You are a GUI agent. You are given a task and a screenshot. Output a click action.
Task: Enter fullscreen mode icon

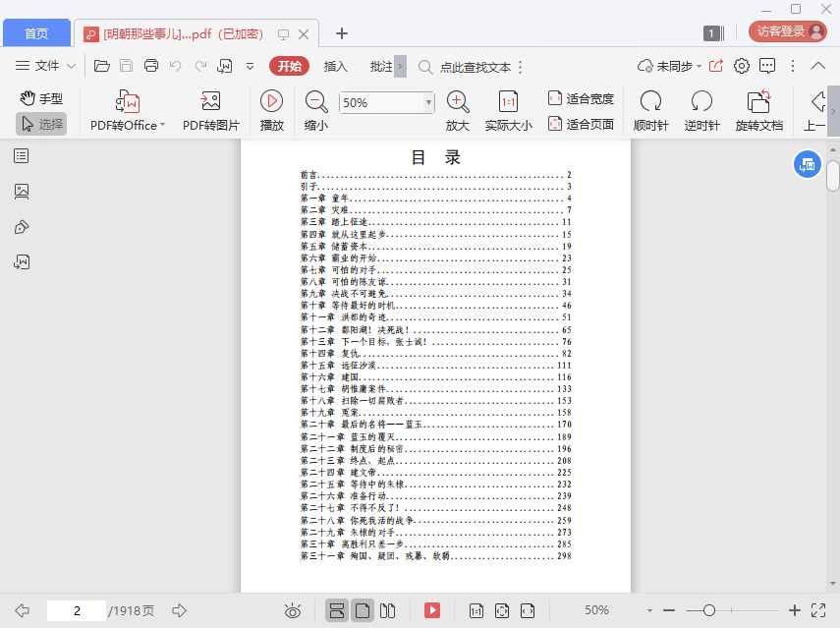(x=818, y=610)
